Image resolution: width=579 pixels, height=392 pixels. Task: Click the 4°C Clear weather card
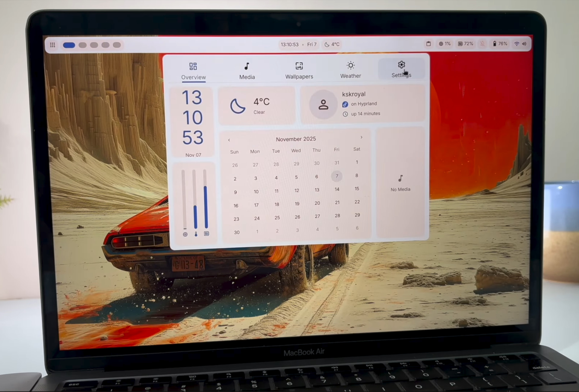point(256,106)
